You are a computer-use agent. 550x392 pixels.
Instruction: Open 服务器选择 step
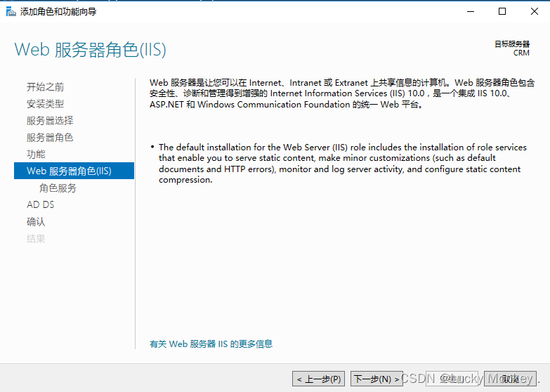coord(50,120)
